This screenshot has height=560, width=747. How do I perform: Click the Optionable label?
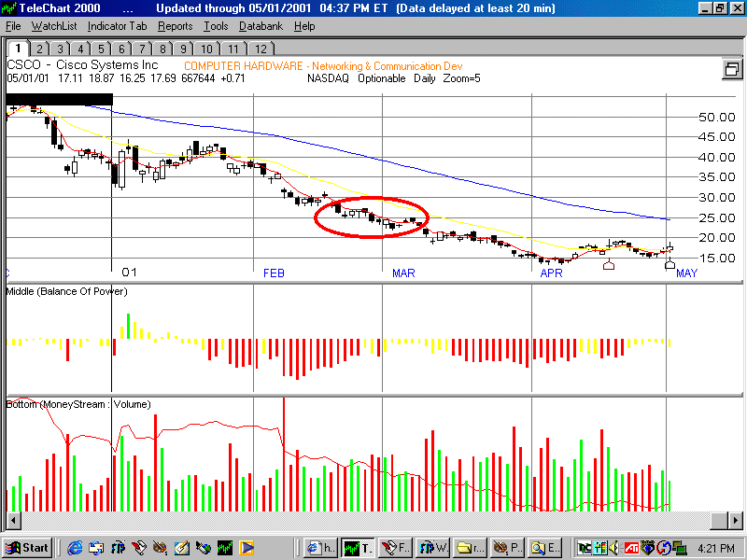click(x=382, y=78)
